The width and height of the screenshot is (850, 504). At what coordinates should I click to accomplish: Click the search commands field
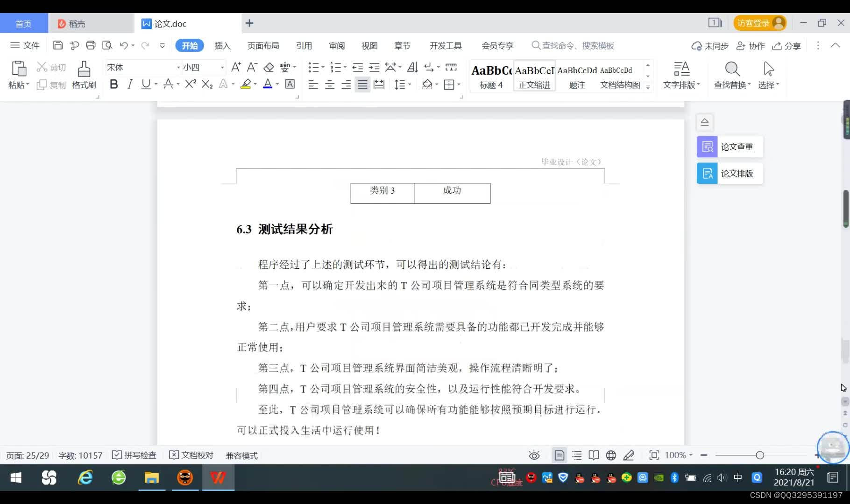574,46
